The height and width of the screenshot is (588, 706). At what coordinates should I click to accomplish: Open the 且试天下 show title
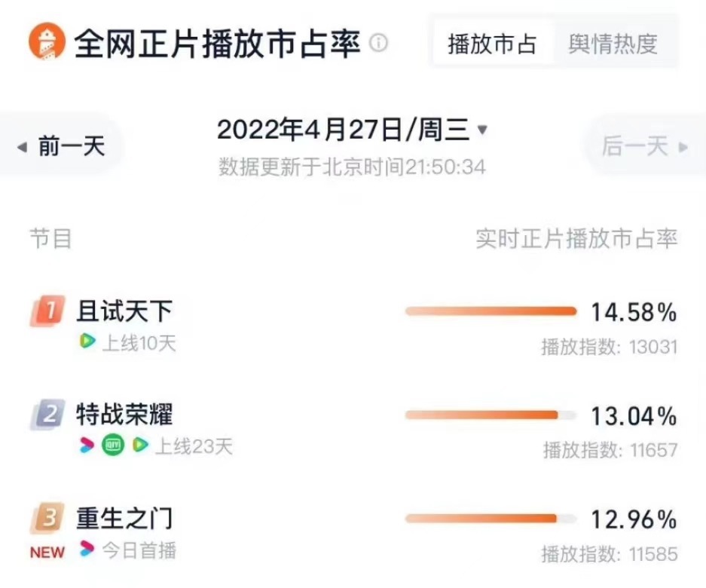tap(124, 311)
